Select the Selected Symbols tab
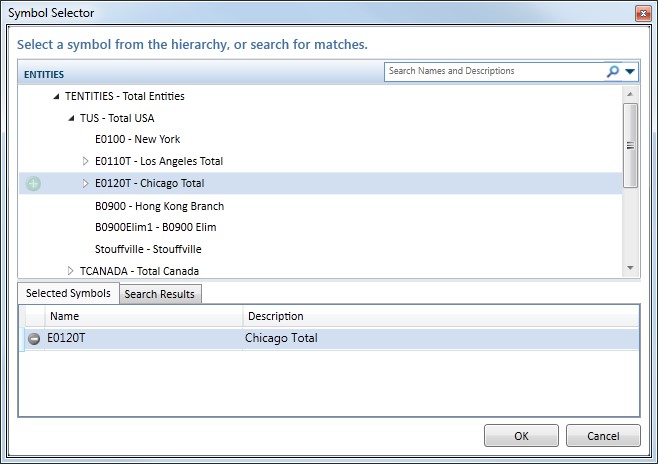The width and height of the screenshot is (658, 464). pos(68,293)
